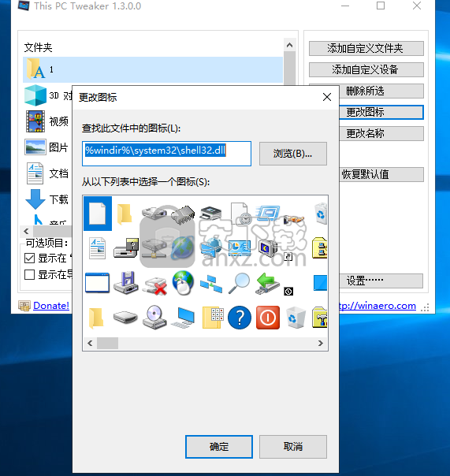Click the icon list scroll right arrow
The width and height of the screenshot is (450, 476).
pos(321,344)
